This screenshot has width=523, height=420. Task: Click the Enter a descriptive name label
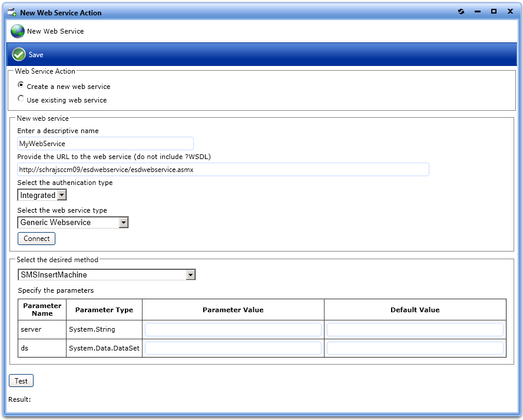[58, 131]
